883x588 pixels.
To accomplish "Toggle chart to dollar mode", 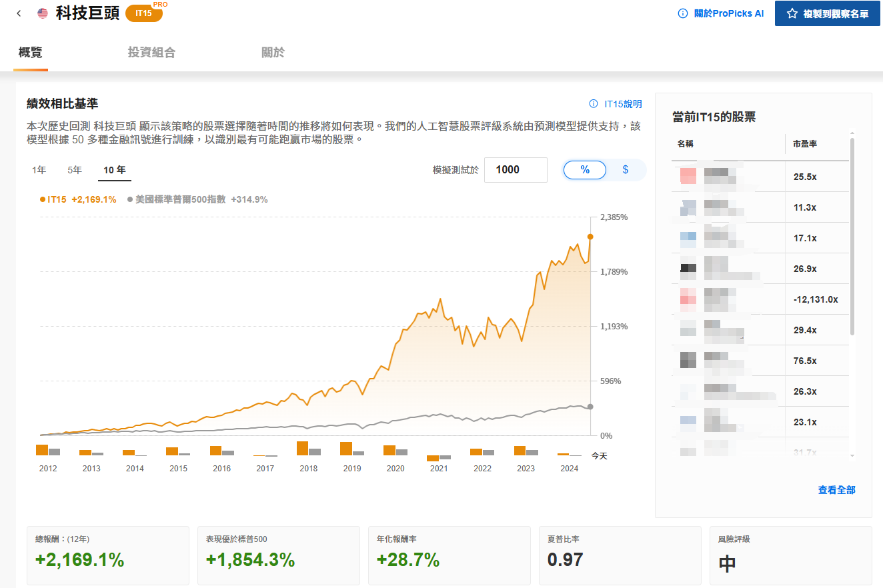I will coord(626,170).
